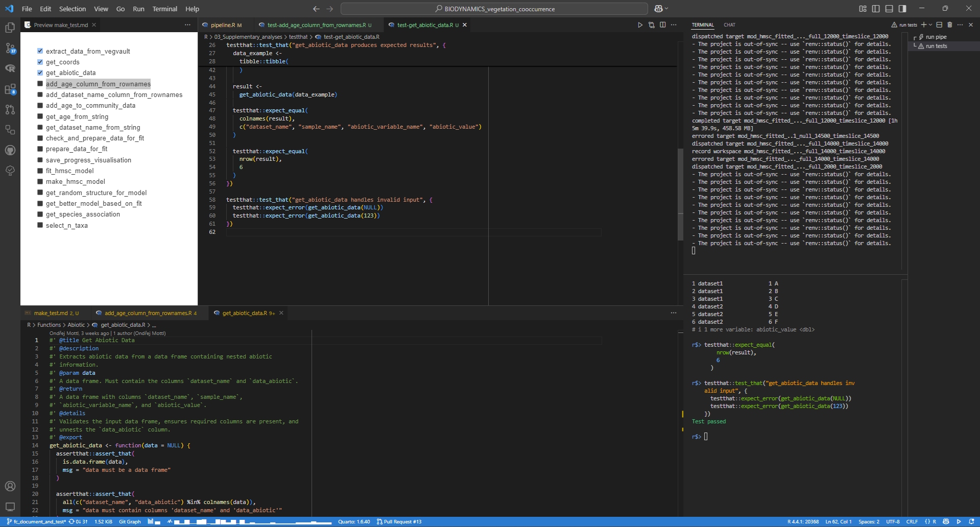Open the Terminal menu
Image resolution: width=980 pixels, height=527 pixels.
pyautogui.click(x=164, y=9)
